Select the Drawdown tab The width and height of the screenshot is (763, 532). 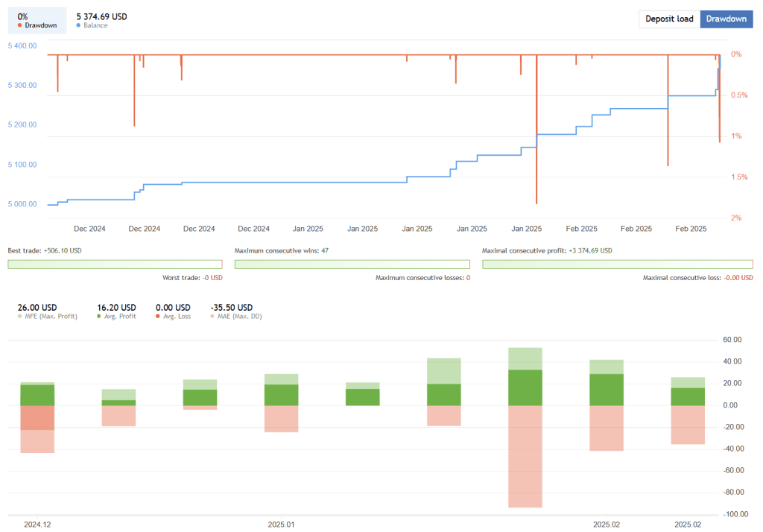(726, 19)
